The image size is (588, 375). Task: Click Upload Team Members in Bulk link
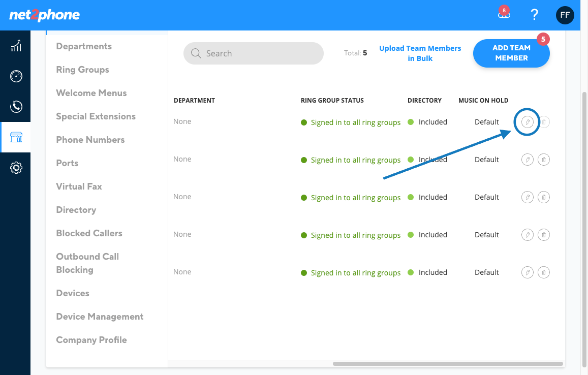[420, 53]
